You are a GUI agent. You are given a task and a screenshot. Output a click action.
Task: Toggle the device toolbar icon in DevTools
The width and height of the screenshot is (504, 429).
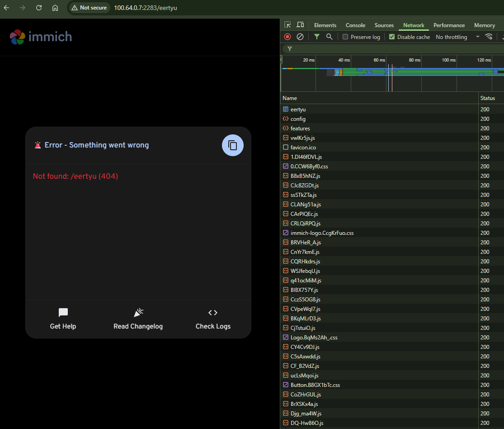(300, 25)
